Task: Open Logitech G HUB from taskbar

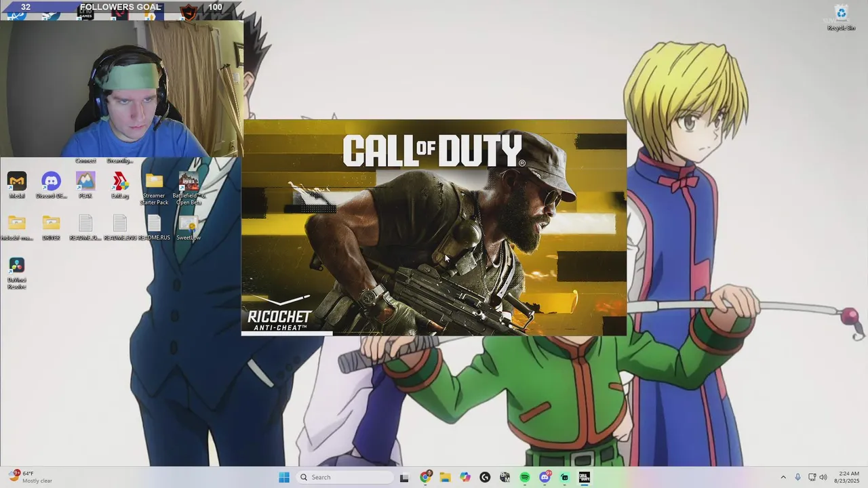Action: click(485, 477)
